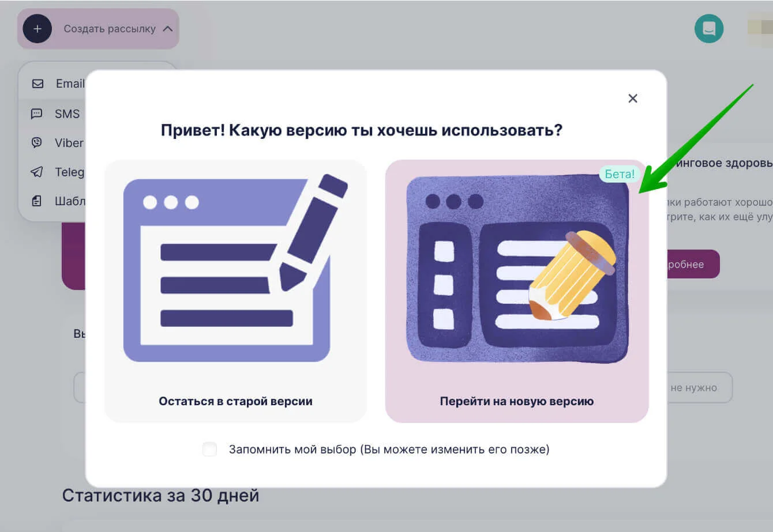Image resolution: width=773 pixels, height=532 pixels.
Task: Close the version choice dialog
Action: 633,99
